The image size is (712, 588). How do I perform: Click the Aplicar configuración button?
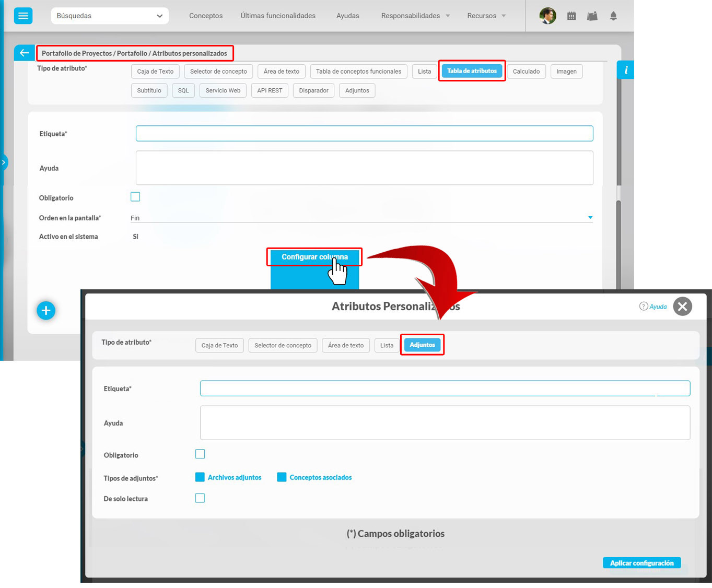point(641,563)
